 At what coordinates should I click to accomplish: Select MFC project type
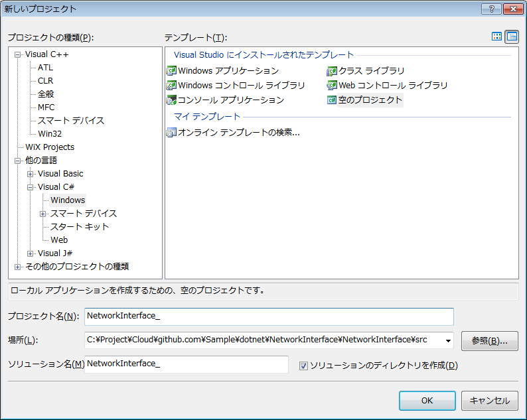click(46, 107)
